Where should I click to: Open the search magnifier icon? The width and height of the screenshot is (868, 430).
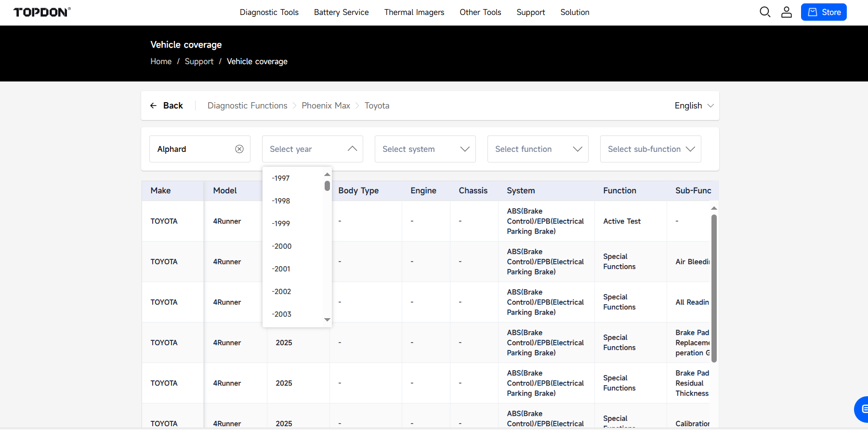click(765, 12)
